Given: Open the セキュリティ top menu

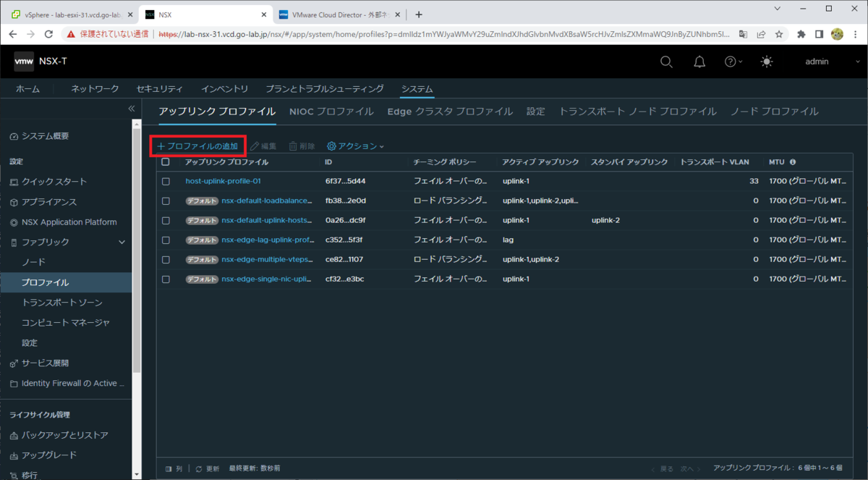Looking at the screenshot, I should point(160,89).
